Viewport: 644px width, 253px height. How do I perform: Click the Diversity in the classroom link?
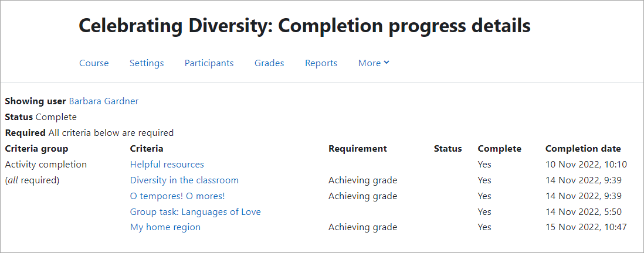pyautogui.click(x=184, y=180)
